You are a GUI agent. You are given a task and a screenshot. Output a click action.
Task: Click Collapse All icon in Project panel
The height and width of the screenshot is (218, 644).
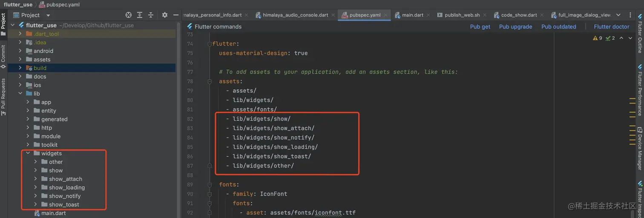pos(151,15)
